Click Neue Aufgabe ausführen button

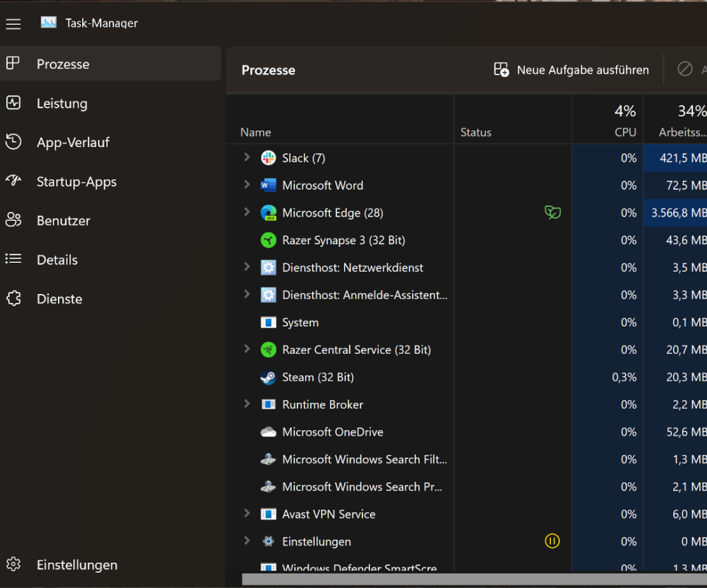tap(571, 70)
